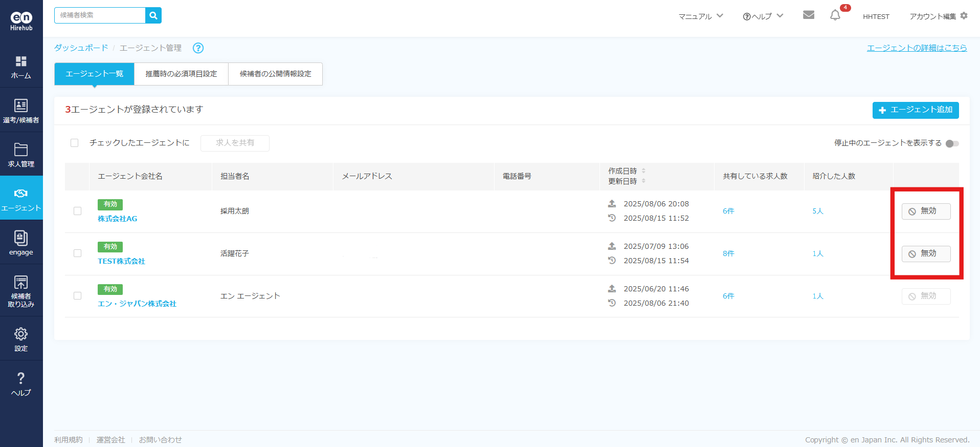This screenshot has width=980, height=447.
Task: Expand the マニュアル dropdown
Action: 700,16
